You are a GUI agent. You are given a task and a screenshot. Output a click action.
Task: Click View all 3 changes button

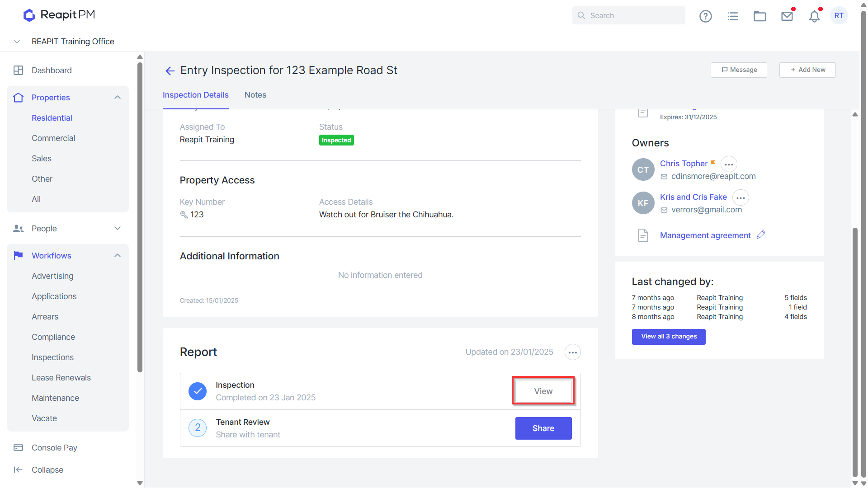click(x=669, y=337)
